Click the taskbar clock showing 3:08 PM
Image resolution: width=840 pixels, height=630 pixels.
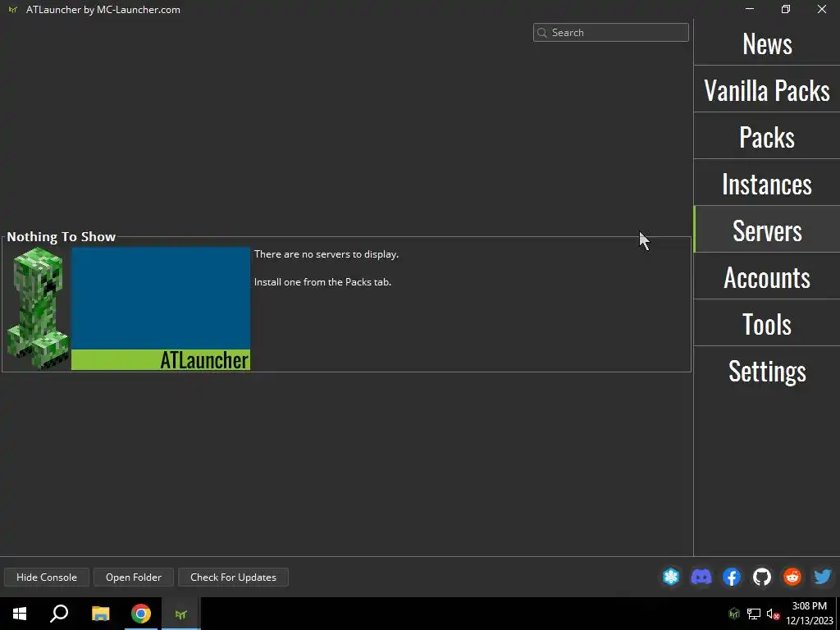[x=809, y=614]
